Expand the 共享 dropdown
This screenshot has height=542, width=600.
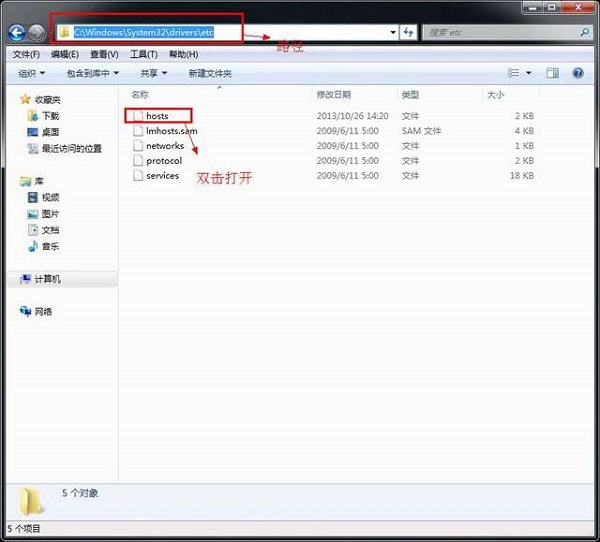click(x=153, y=73)
